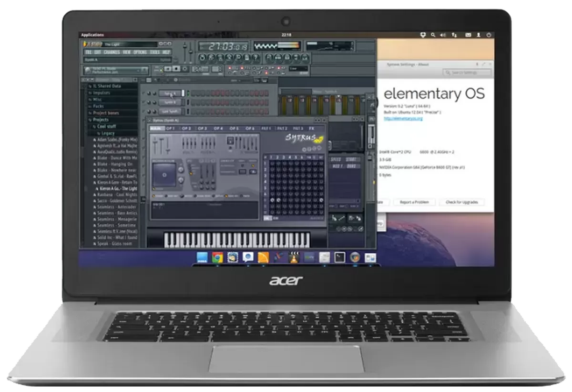Open the OPTIONS menu in FL Studio

pyautogui.click(x=140, y=52)
